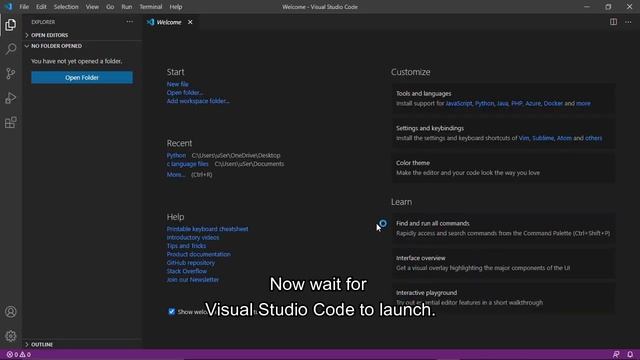
Task: Click the feedback icon in status bar
Action: (x=616, y=354)
